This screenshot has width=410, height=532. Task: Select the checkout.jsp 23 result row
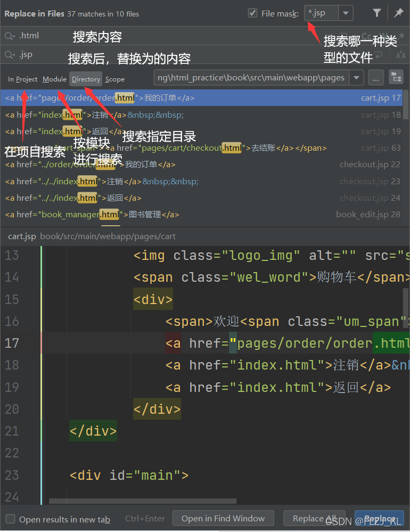coord(201,181)
